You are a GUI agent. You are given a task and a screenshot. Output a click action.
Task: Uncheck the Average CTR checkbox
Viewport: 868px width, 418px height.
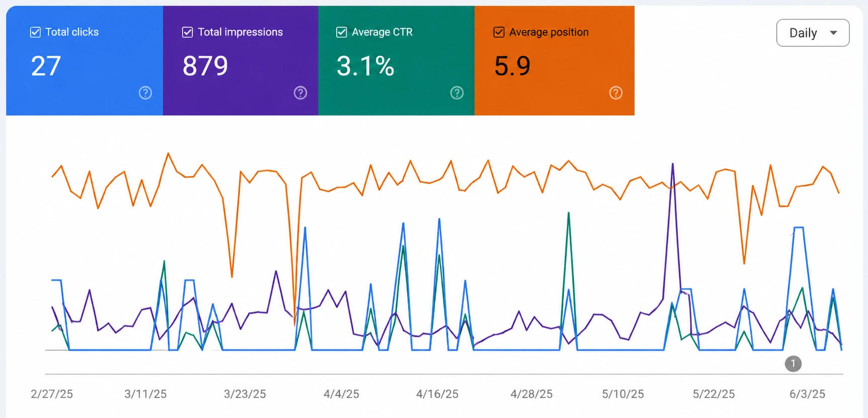coord(341,32)
